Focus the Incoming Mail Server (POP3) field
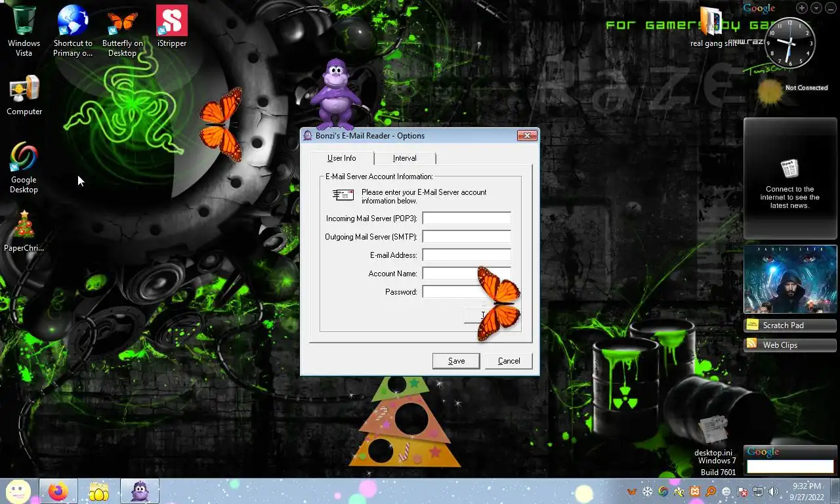Screen dimensions: 840x504 pyautogui.click(x=467, y=219)
